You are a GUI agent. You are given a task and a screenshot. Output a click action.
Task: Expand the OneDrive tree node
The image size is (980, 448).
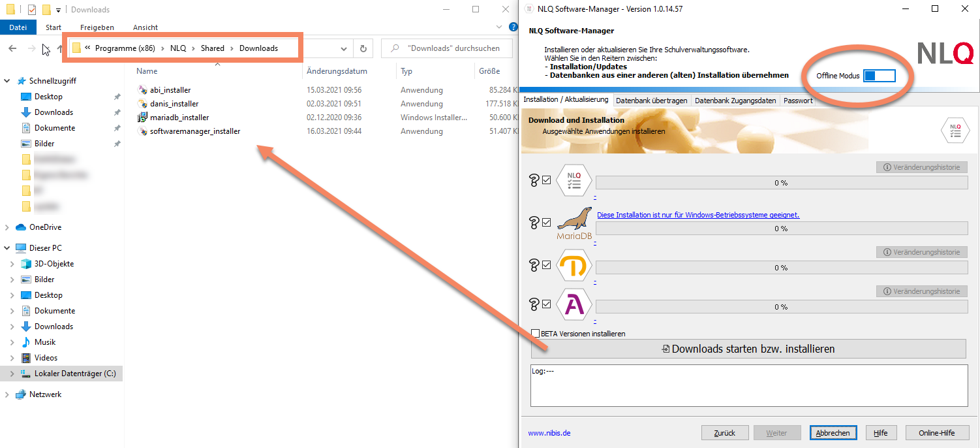[7, 227]
